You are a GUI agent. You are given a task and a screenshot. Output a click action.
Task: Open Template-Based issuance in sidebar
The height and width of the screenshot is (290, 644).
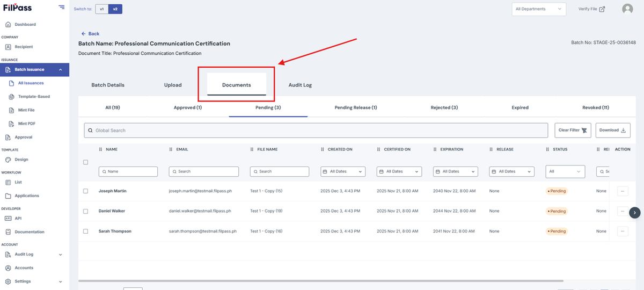[x=34, y=97]
